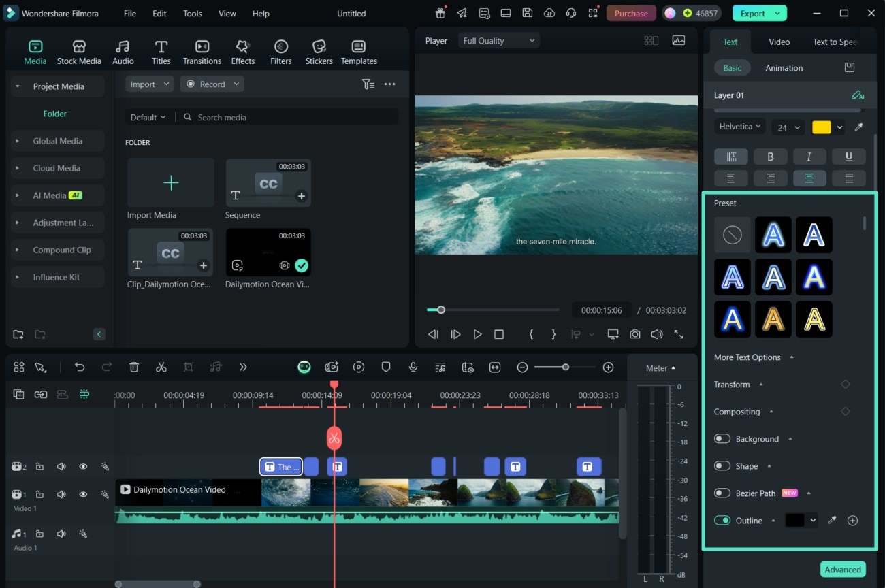Open the Default sort dropdown
This screenshot has width=885, height=588.
[148, 117]
